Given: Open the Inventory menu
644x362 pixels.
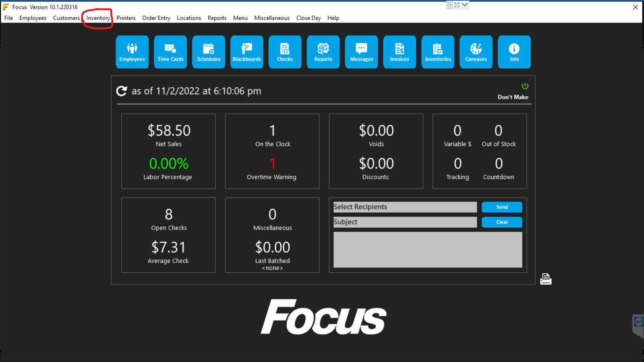Looking at the screenshot, I should (x=98, y=18).
